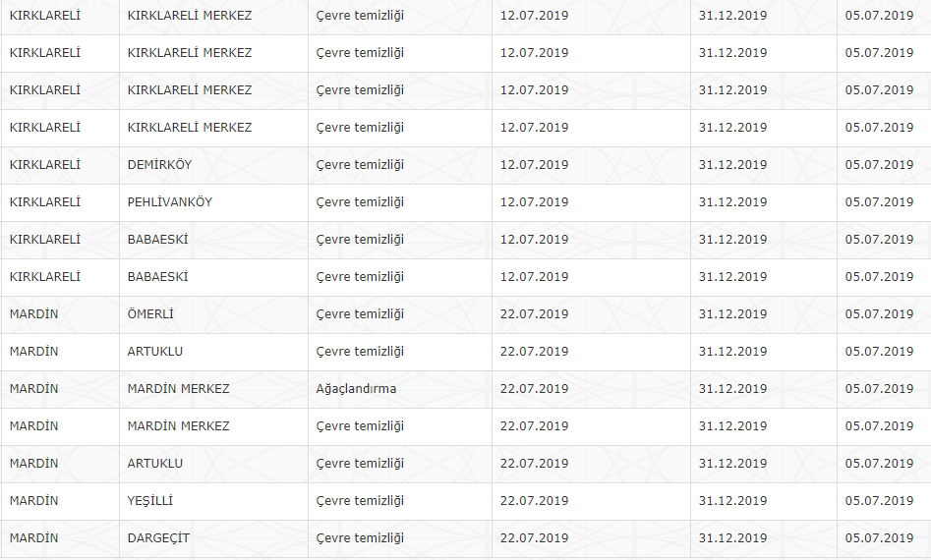The image size is (931, 560).
Task: Click 31.12.2019 date in the YEŞİLLİ row
Action: tap(732, 501)
